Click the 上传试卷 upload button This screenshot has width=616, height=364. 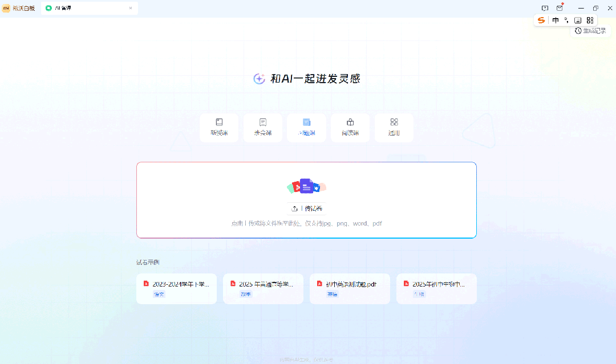306,208
